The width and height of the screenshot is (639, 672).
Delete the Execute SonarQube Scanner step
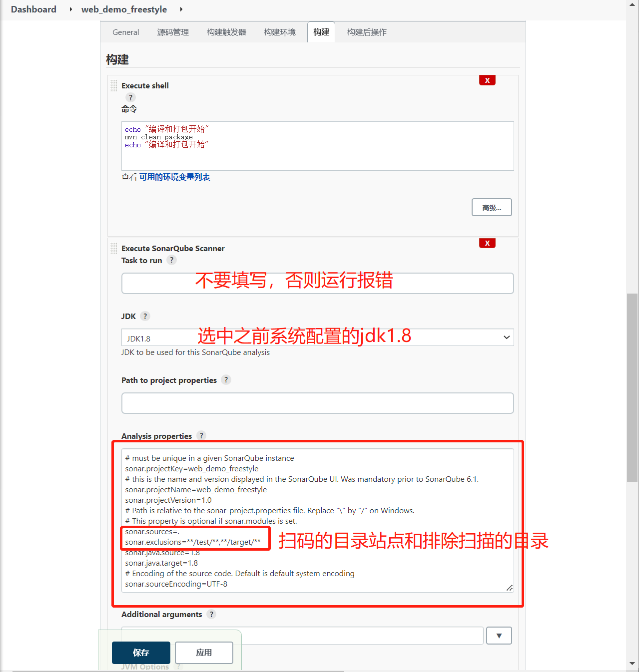point(487,243)
